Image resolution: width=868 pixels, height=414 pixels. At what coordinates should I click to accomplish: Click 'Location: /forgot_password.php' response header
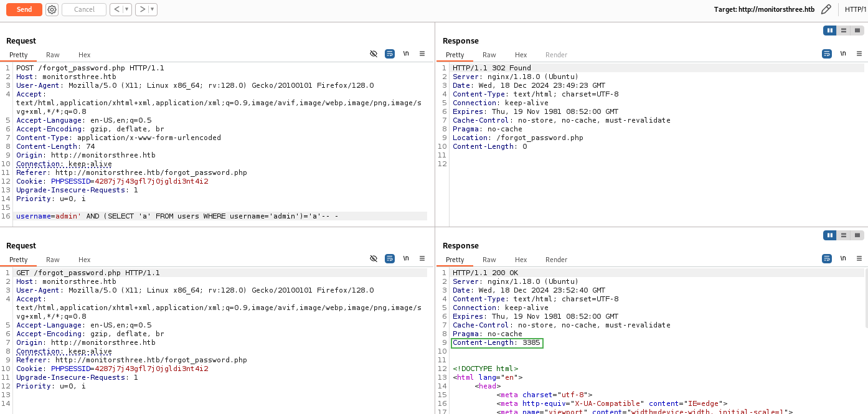(x=518, y=138)
